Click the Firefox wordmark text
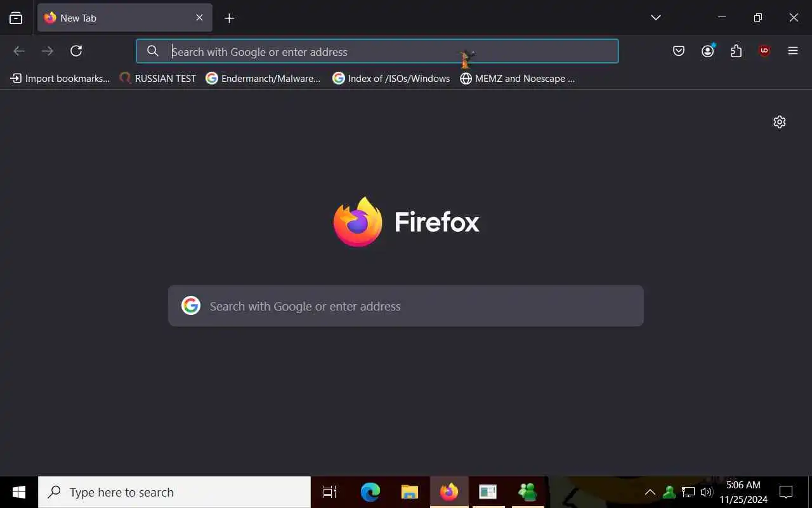812x508 pixels. (437, 222)
